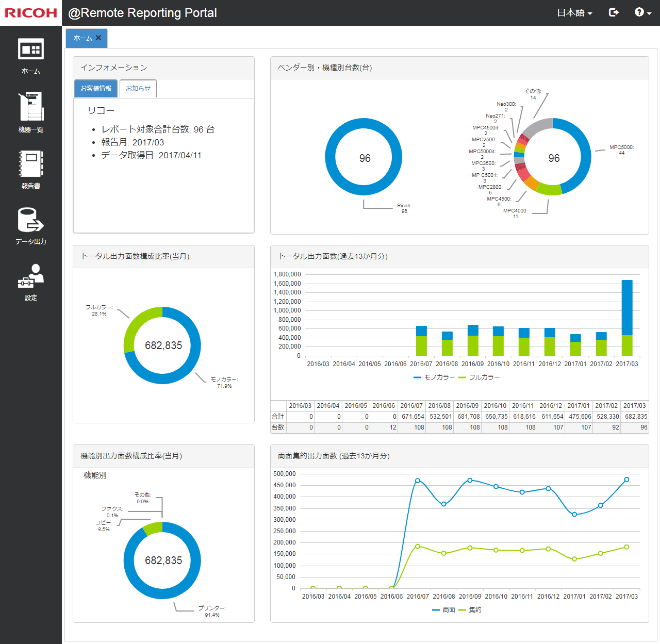Switch to the お知らせ tab
Image resolution: width=660 pixels, height=644 pixels.
(138, 88)
